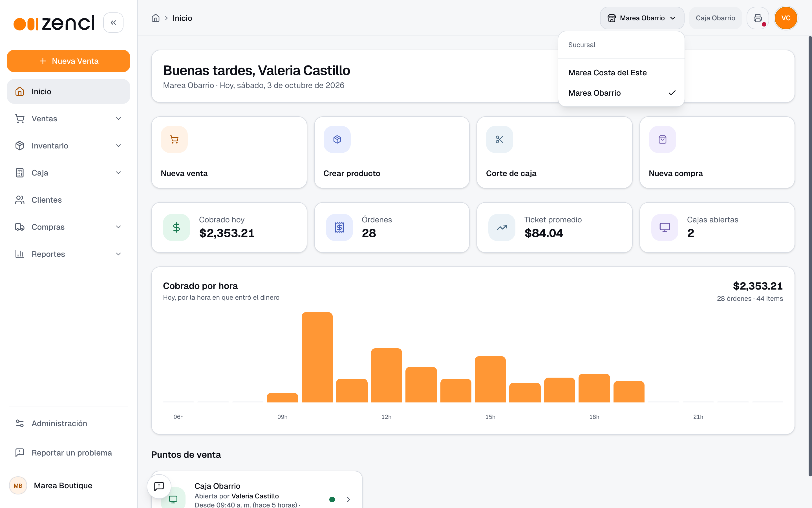The width and height of the screenshot is (812, 508).
Task: Expand the Caja sidebar section
Action: tap(69, 173)
